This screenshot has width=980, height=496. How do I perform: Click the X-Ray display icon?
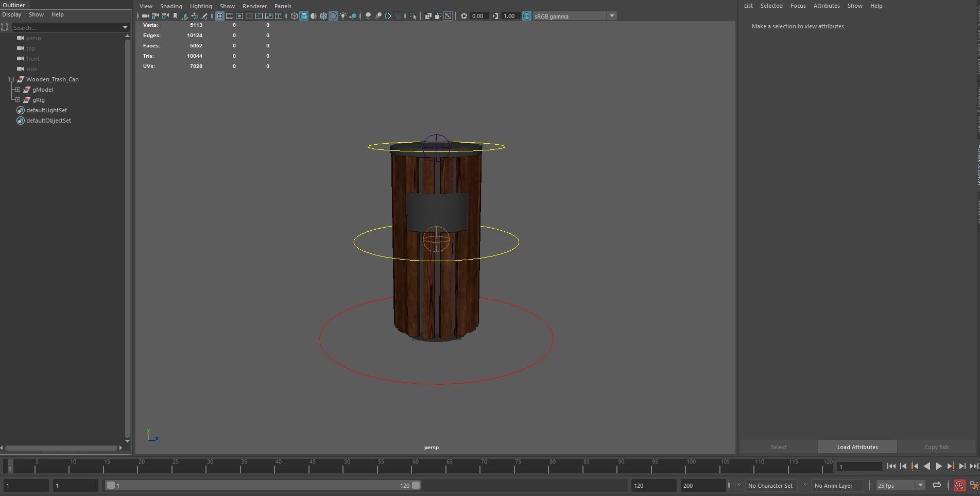[428, 16]
